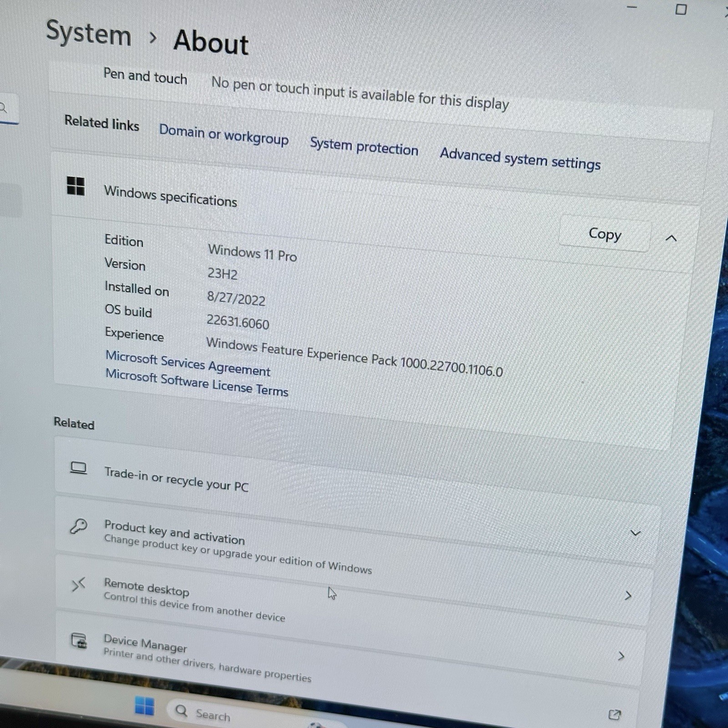Screen dimensions: 728x728
Task: Select the Device Manager row title
Action: tap(145, 643)
